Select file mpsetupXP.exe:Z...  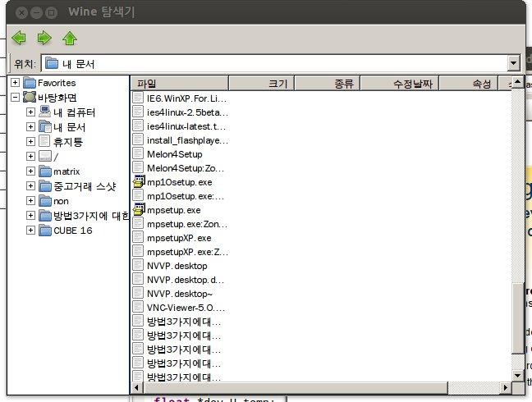tap(187, 252)
